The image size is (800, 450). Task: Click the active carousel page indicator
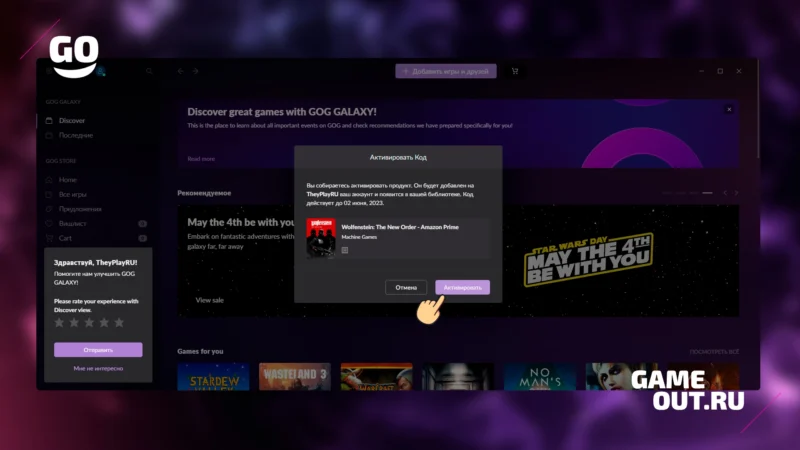coord(707,193)
